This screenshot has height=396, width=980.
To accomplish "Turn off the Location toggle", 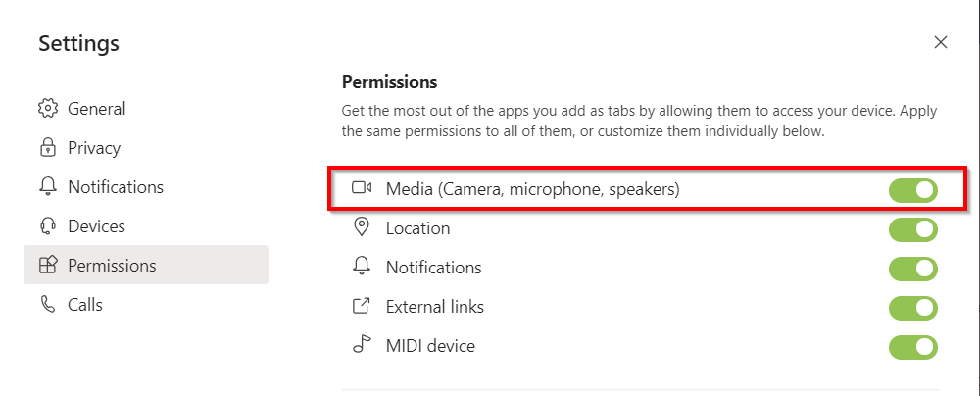I will coord(912,229).
